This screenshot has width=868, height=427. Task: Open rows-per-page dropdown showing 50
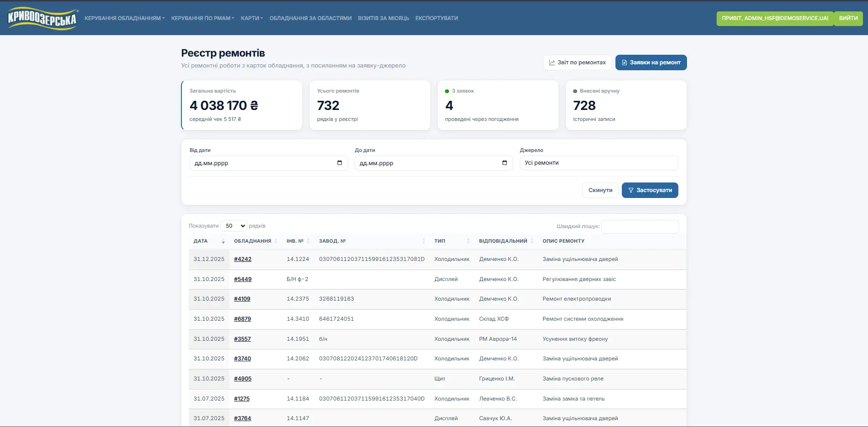pos(234,226)
